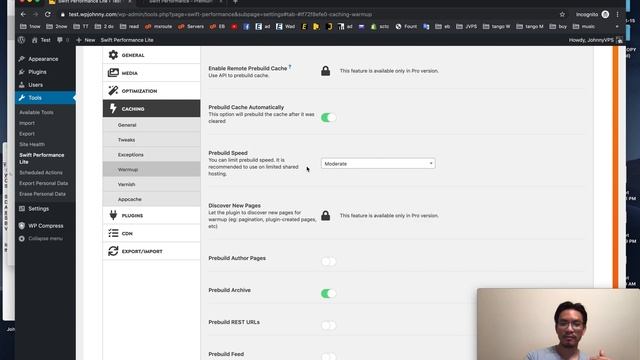Open Erase Personal Data under Tools

coord(42,194)
